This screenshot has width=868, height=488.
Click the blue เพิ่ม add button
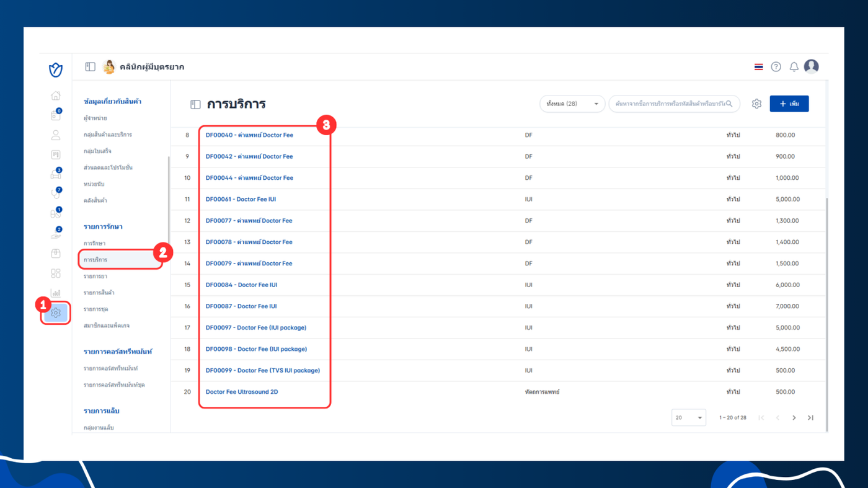point(789,104)
